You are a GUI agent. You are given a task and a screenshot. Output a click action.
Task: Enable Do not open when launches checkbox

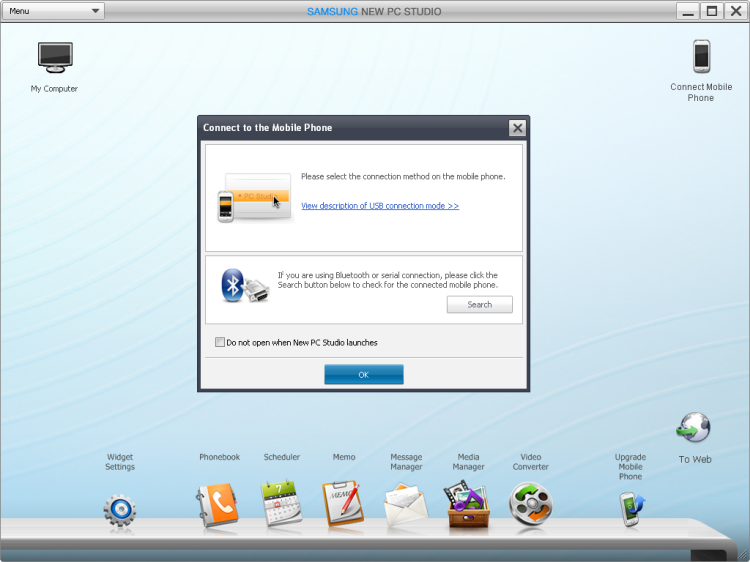point(220,342)
